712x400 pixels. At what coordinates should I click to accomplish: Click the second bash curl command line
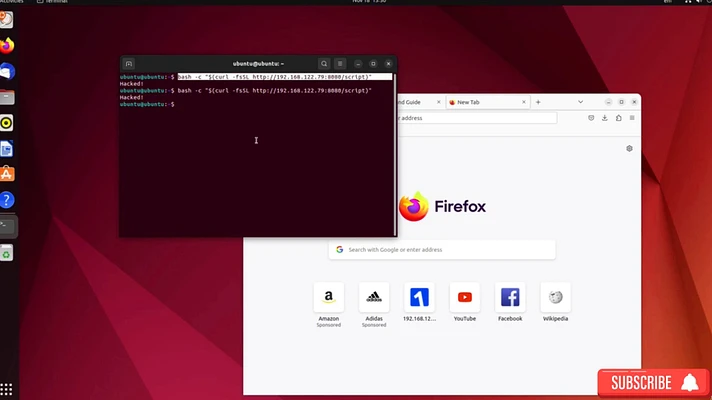pos(274,91)
